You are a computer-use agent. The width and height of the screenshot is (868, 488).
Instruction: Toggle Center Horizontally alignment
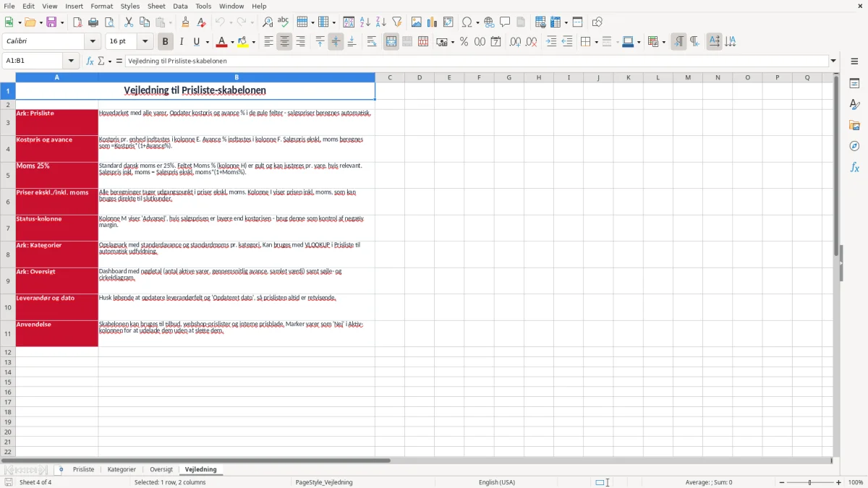pos(284,42)
